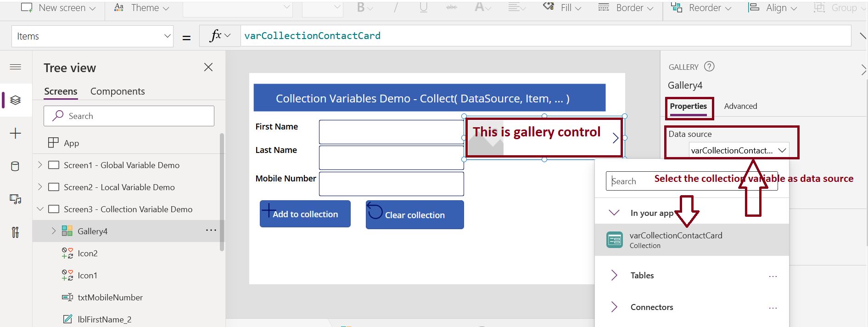Viewport: 868px width, 327px height.
Task: Collapse the In your app section
Action: pos(614,213)
